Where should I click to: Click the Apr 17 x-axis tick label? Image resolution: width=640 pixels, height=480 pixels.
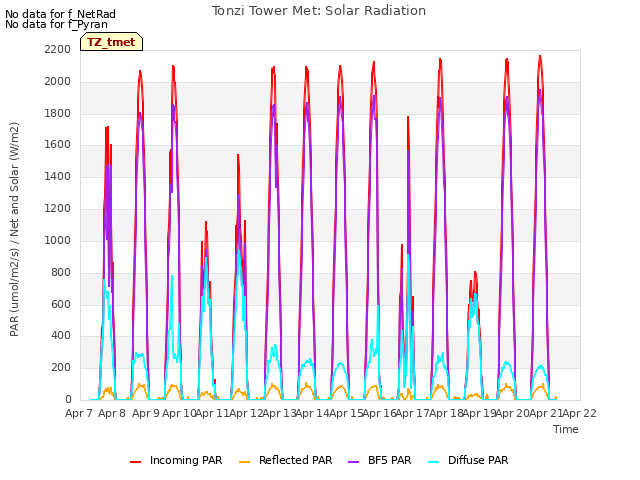pyautogui.click(x=413, y=413)
